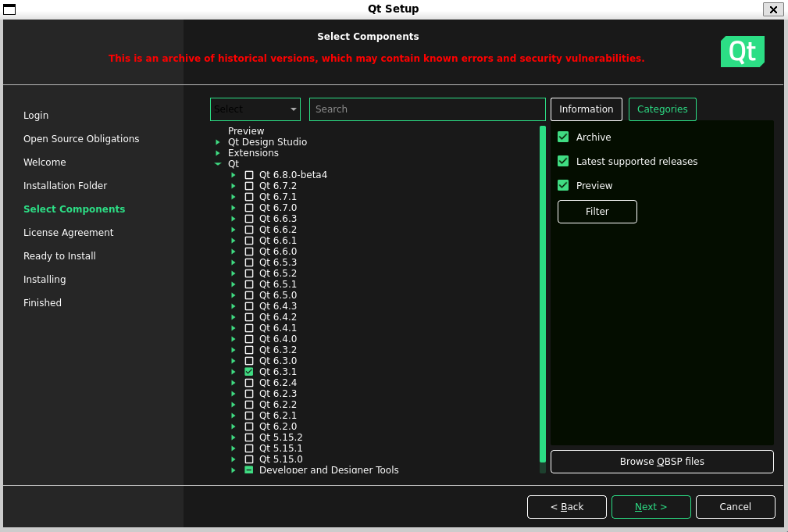Click the Finished step in sidebar
The height and width of the screenshot is (532, 788).
tap(42, 302)
